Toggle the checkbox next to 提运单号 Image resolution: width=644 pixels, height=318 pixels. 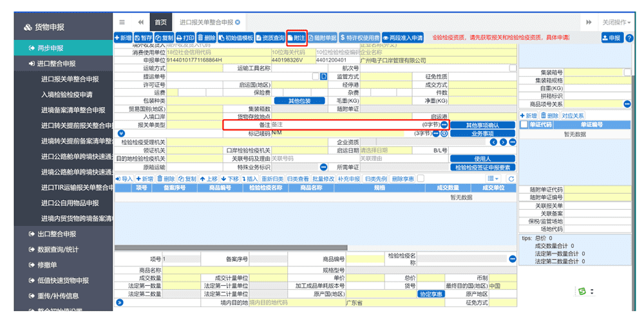point(315,76)
